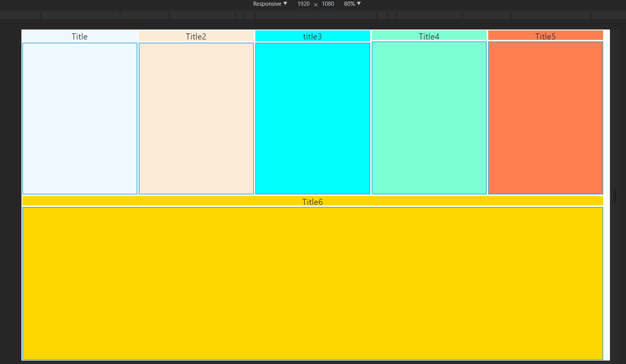Click the mint green Title4 panel body
The height and width of the screenshot is (364, 626).
429,118
